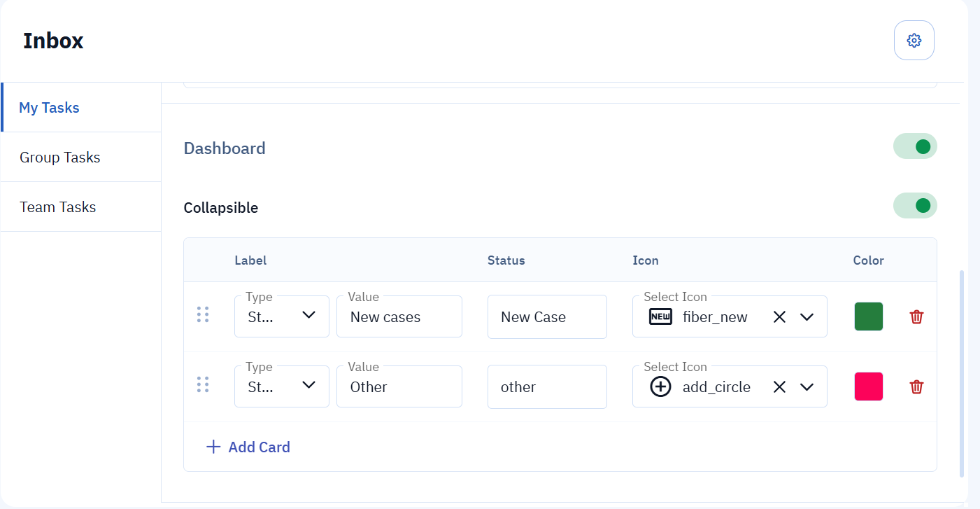Click the plus icon beside Add Card

(x=213, y=447)
